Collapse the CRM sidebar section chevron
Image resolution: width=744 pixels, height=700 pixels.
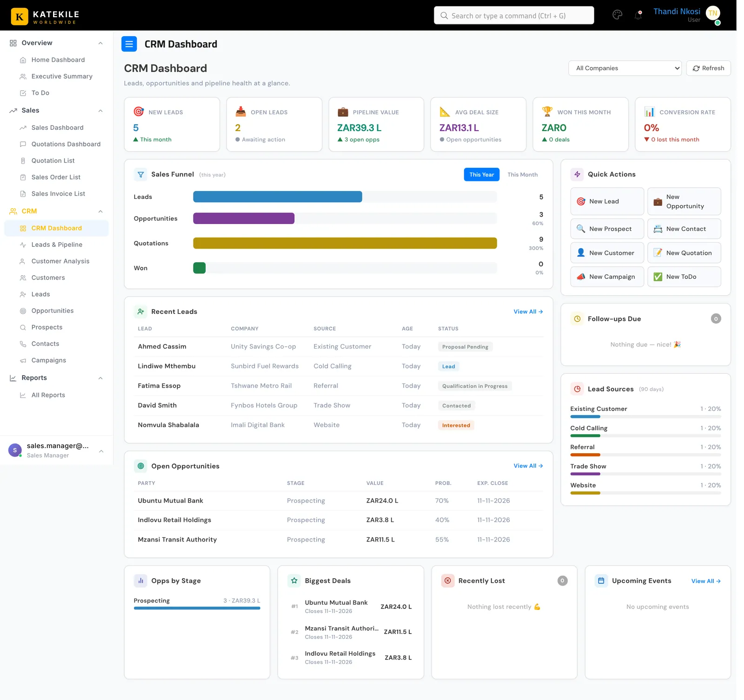[100, 211]
